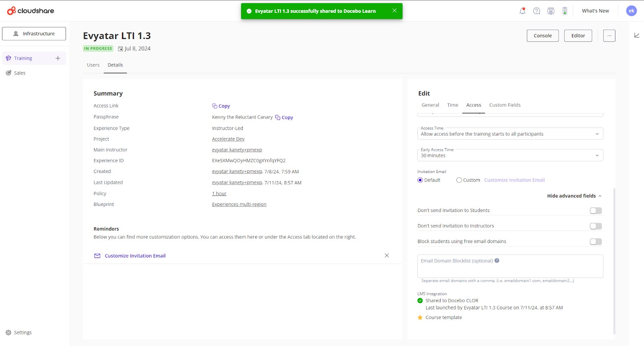Click the Email Domain Blocklist input field
This screenshot has height=346, width=644.
point(510,266)
